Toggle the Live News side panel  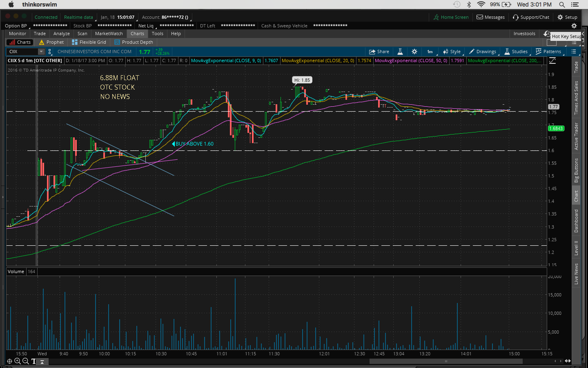pos(576,274)
